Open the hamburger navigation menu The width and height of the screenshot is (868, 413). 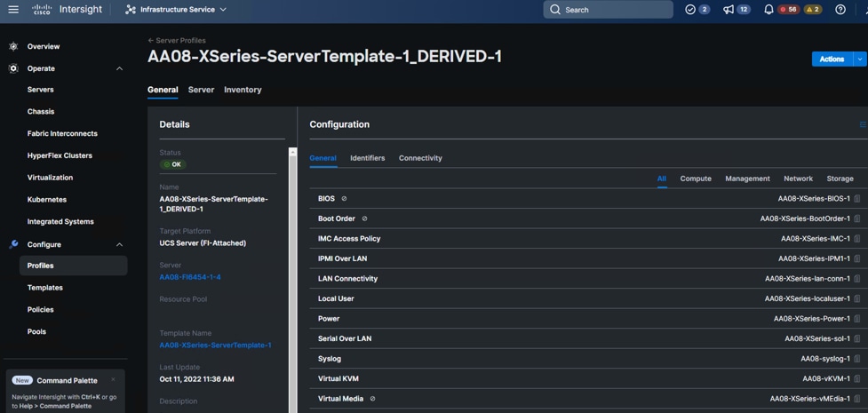[13, 10]
